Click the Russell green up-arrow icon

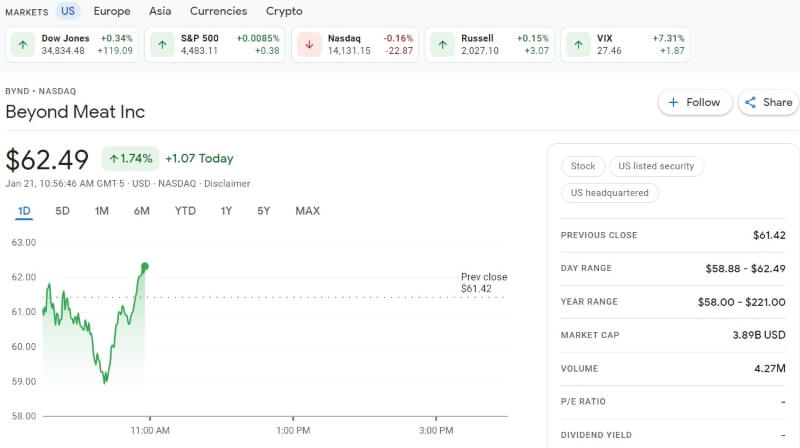[442, 45]
